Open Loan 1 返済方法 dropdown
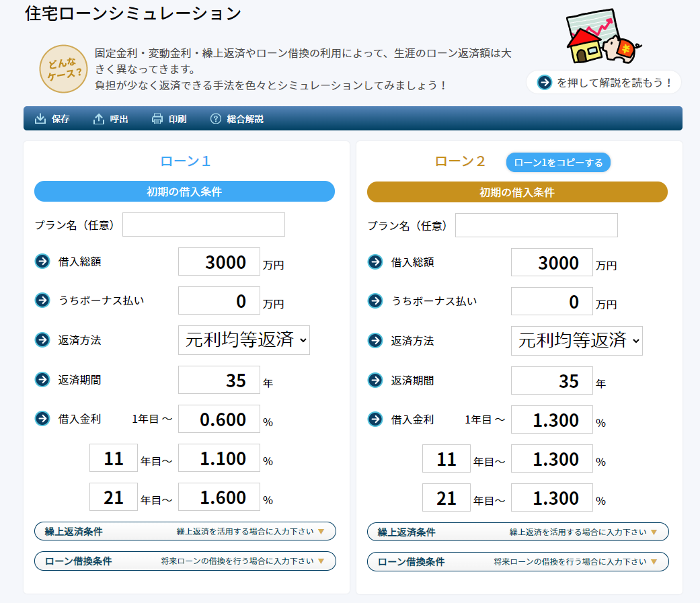700x603 pixels. [243, 340]
